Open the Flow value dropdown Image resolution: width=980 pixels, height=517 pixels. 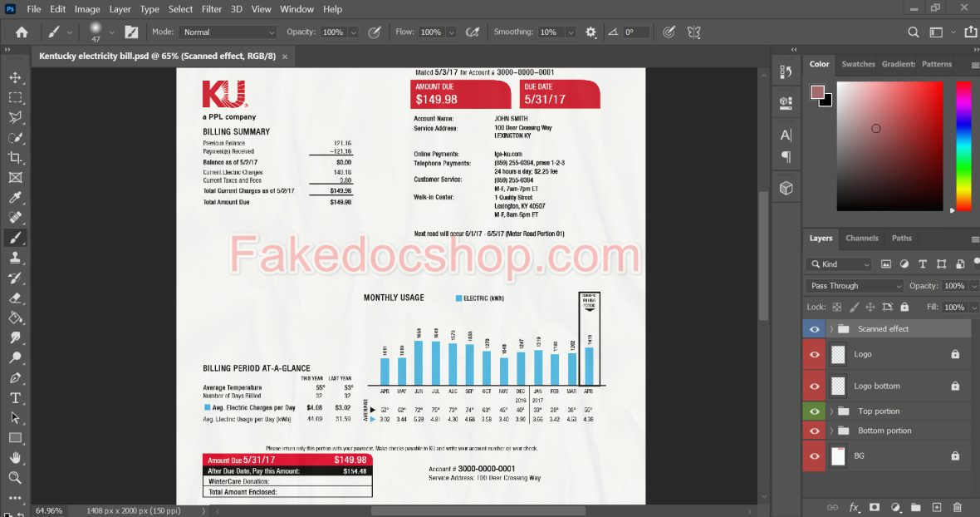point(451,32)
